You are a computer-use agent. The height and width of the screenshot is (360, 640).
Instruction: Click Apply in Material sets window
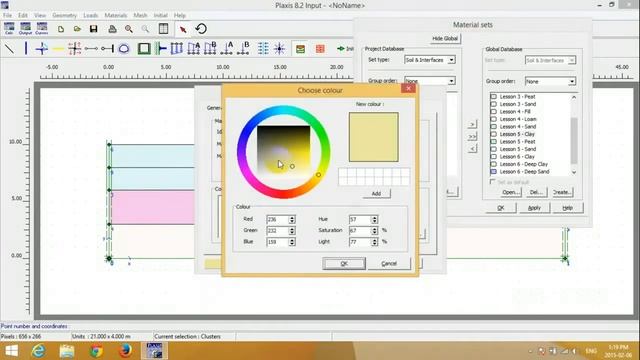click(534, 208)
